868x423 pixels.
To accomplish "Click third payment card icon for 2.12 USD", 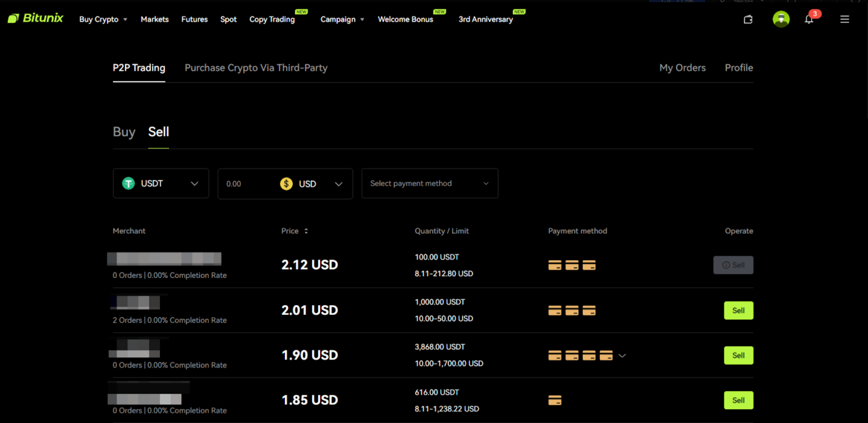I will tap(589, 265).
